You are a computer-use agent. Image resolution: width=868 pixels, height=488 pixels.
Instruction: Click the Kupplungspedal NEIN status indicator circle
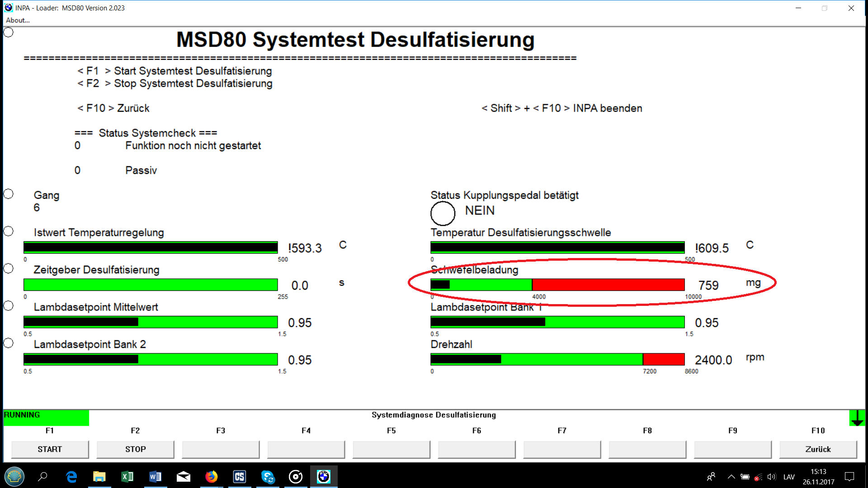443,213
